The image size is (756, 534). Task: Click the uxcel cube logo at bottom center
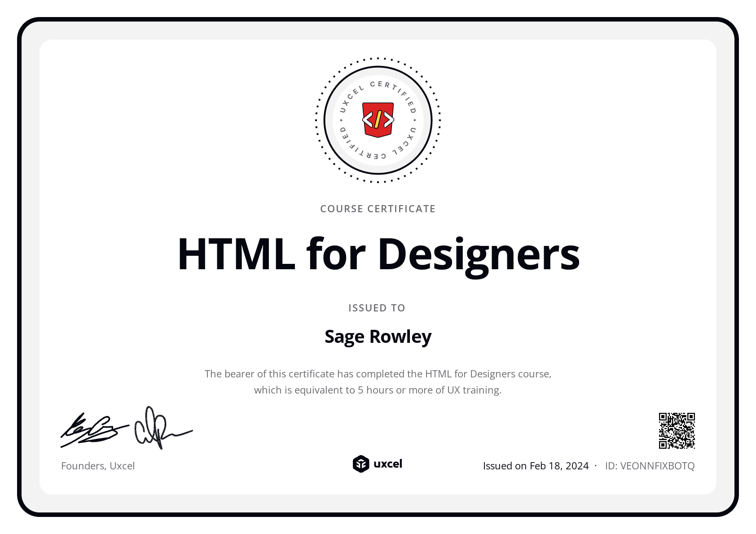coord(360,464)
